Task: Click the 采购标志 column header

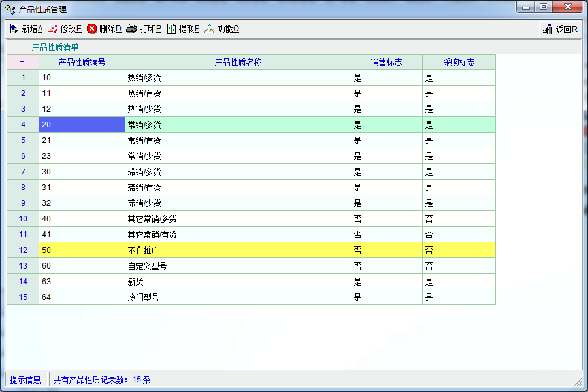Action: (x=459, y=62)
